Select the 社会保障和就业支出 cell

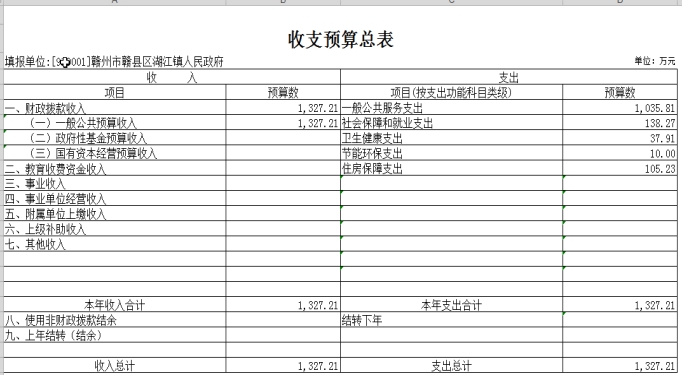pyautogui.click(x=451, y=123)
